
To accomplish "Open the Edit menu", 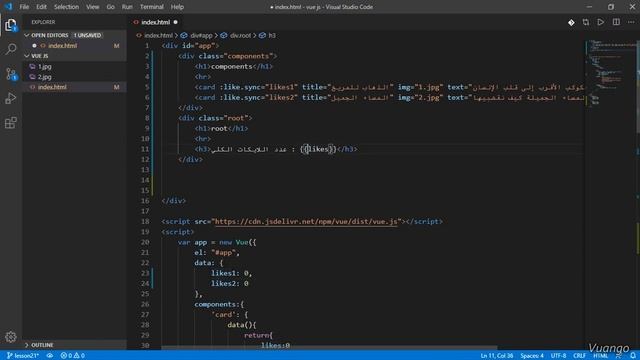I will click(41, 7).
